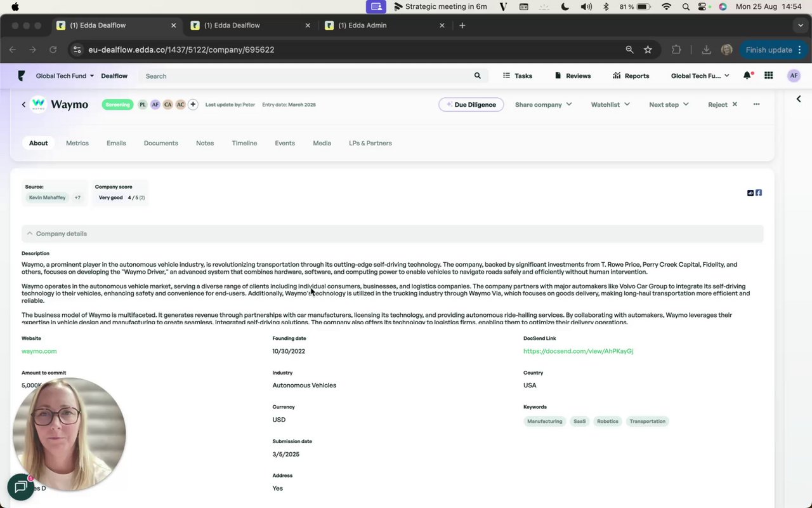
Task: Select the Events tab
Action: (285, 144)
